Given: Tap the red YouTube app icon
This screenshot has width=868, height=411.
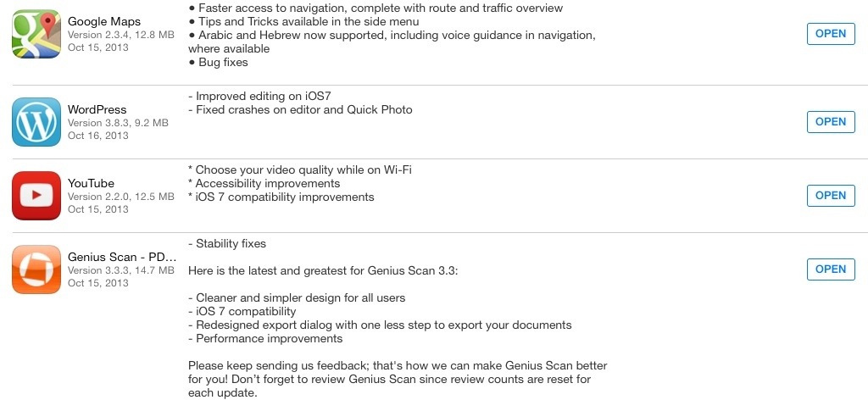Looking at the screenshot, I should (x=36, y=195).
